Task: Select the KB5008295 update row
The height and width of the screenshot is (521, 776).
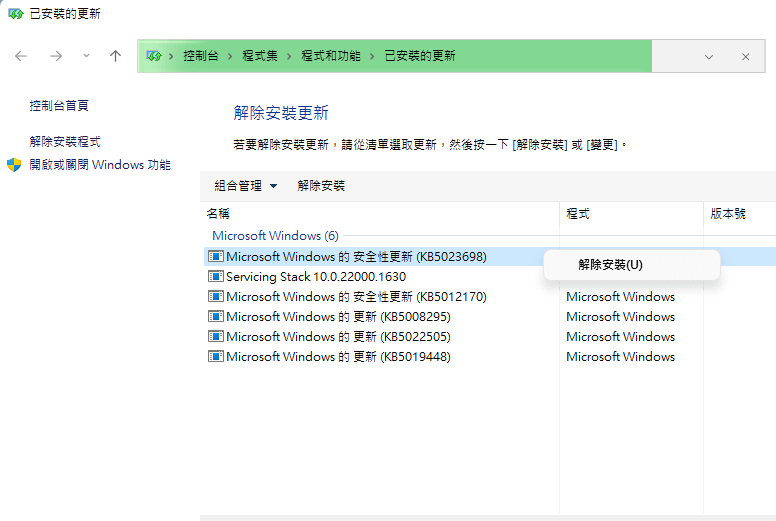Action: click(x=490, y=316)
